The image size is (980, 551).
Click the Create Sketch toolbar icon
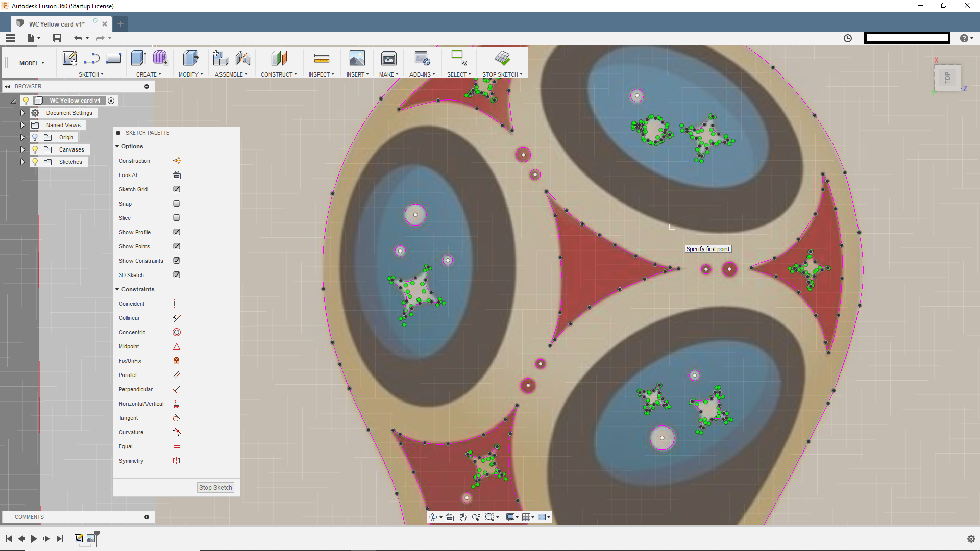70,58
